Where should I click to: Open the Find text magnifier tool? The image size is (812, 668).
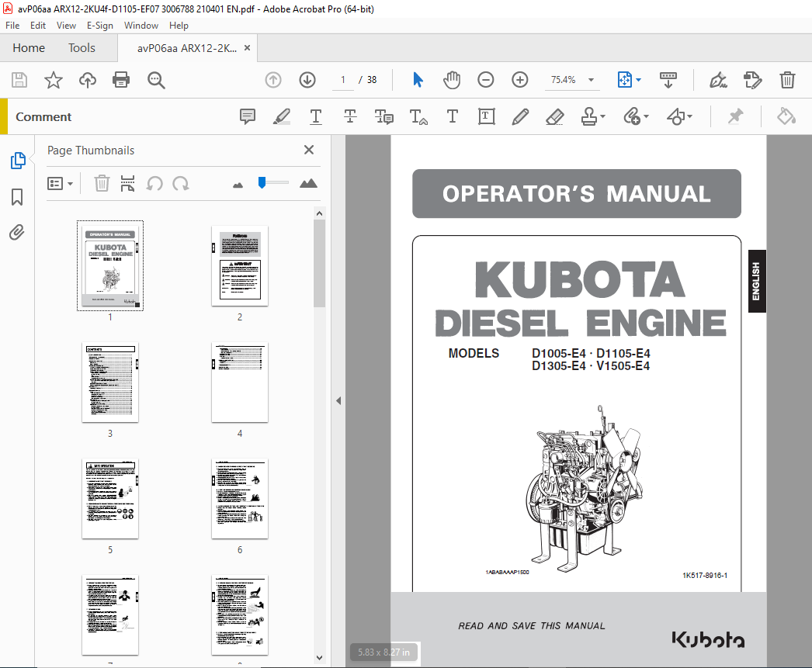coord(156,80)
